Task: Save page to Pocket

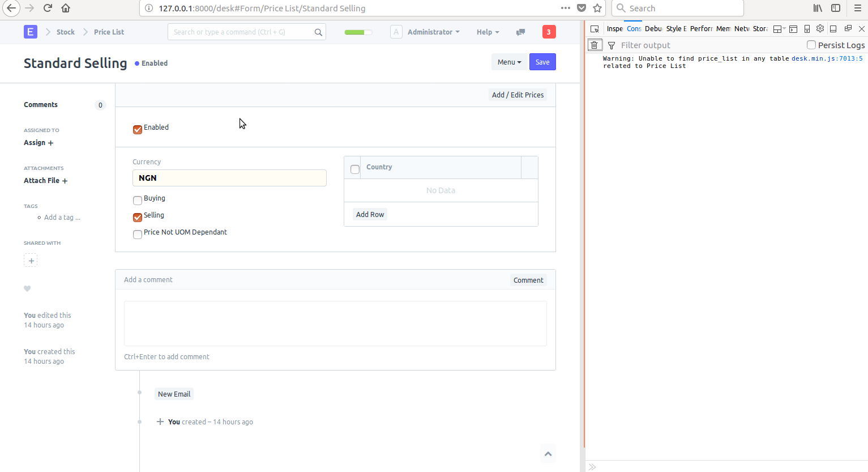Action: 581,8
